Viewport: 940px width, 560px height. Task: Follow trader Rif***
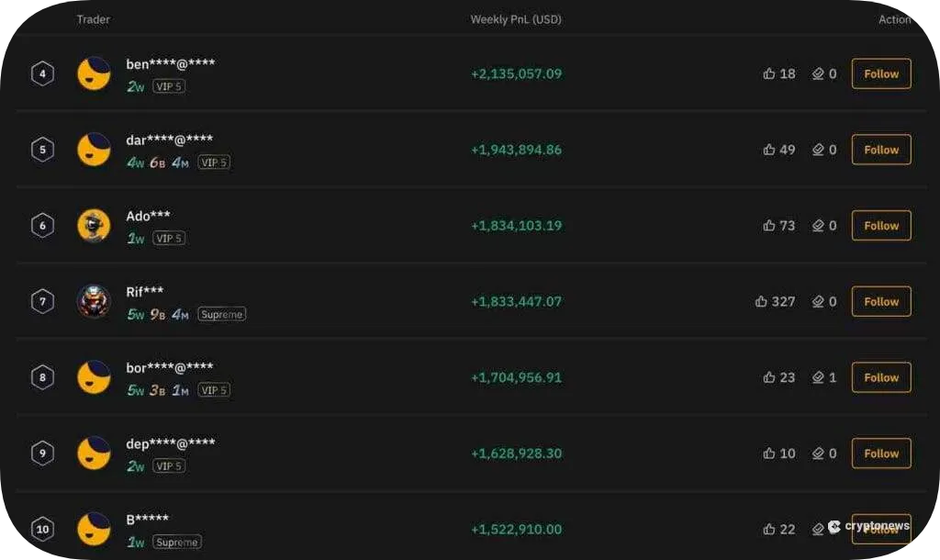point(879,301)
